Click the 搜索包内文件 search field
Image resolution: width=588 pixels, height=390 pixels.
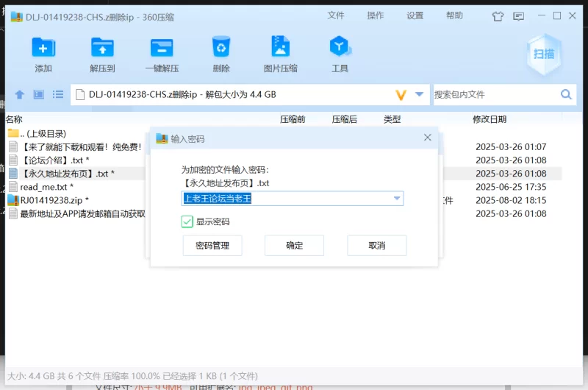click(x=495, y=95)
